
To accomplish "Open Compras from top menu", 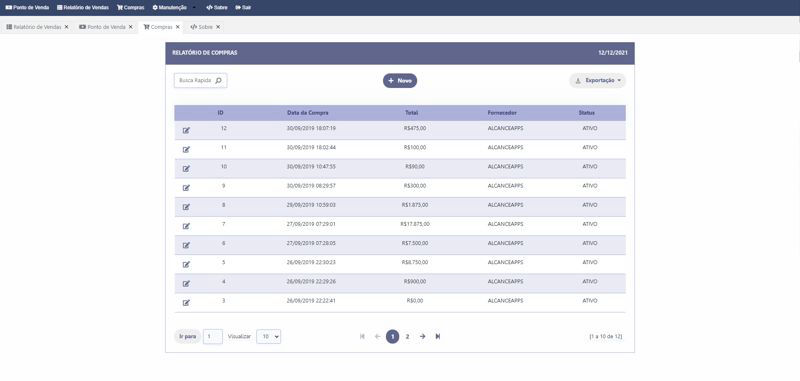I will 131,8.
